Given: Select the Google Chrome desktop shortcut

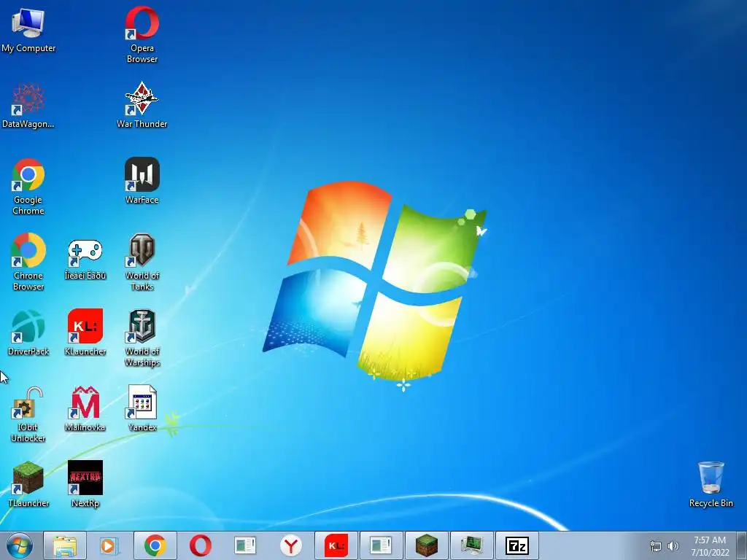Looking at the screenshot, I should [28, 187].
